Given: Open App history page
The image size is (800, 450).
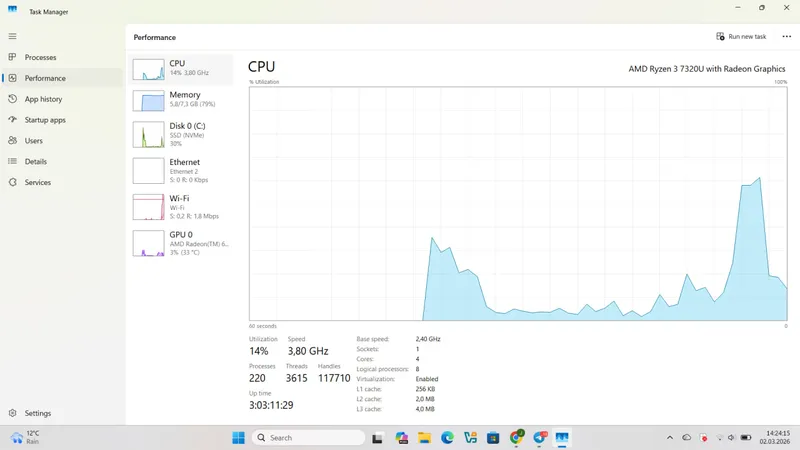Looking at the screenshot, I should pyautogui.click(x=62, y=99).
